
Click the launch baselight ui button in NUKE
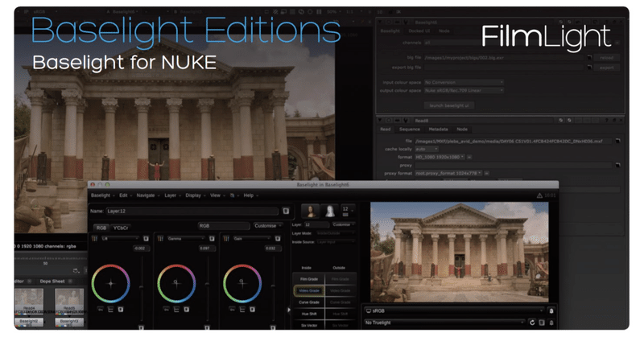[449, 105]
